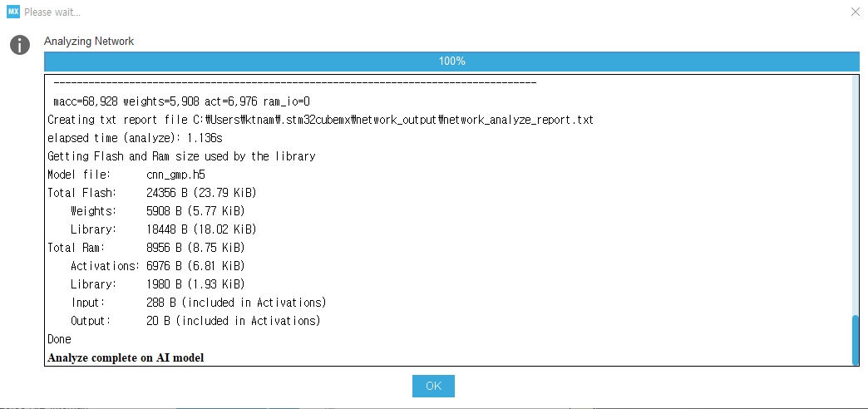Select the Activations 6976 B line
The height and width of the screenshot is (409, 868).
tap(158, 266)
